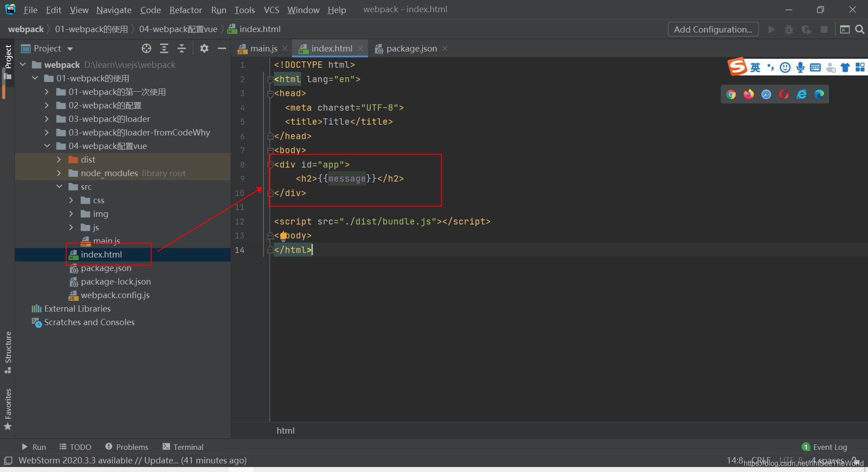Toggle Sogou Chinese/English mode character
Screen dimensions: 868x472
755,67
